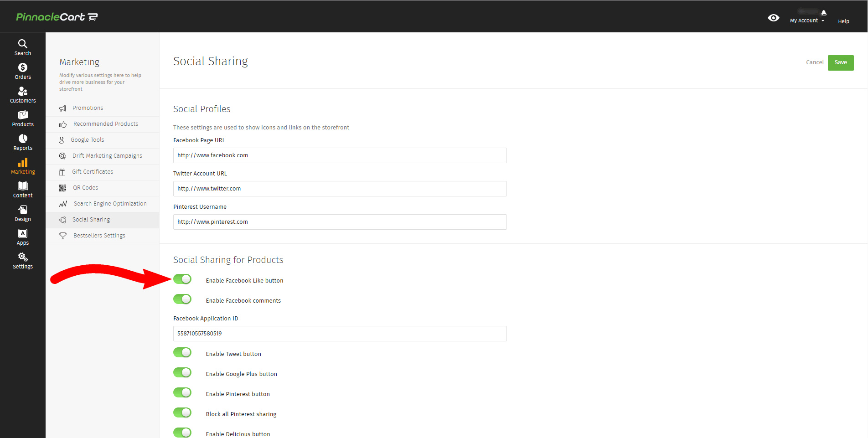Click the Google Tools g icon
The height and width of the screenshot is (438, 868).
click(x=62, y=140)
